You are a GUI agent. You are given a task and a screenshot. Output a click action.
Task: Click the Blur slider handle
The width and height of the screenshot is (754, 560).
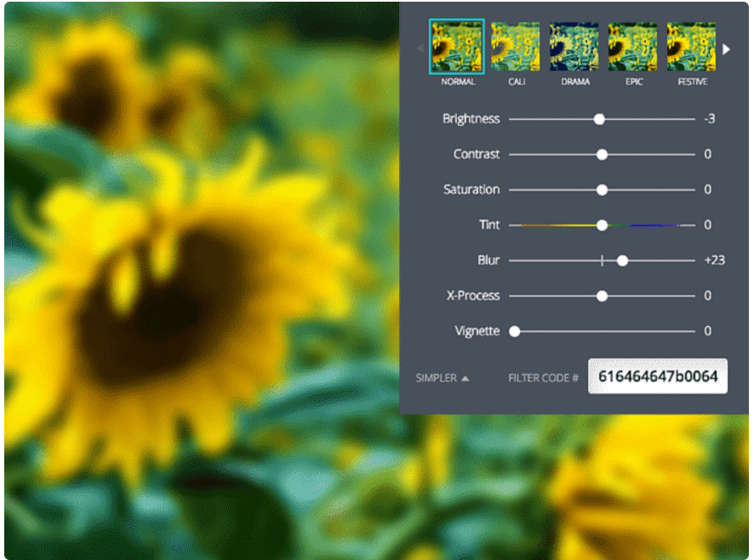tap(622, 260)
